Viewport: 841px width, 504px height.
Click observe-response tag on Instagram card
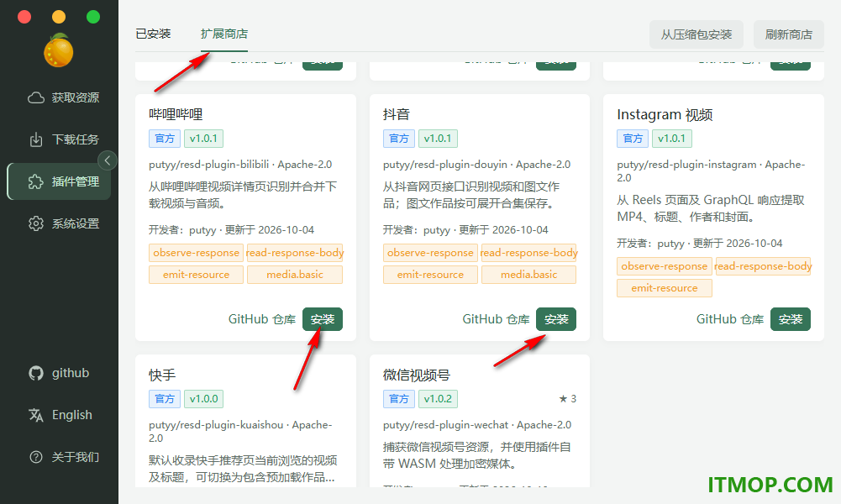pyautogui.click(x=665, y=266)
